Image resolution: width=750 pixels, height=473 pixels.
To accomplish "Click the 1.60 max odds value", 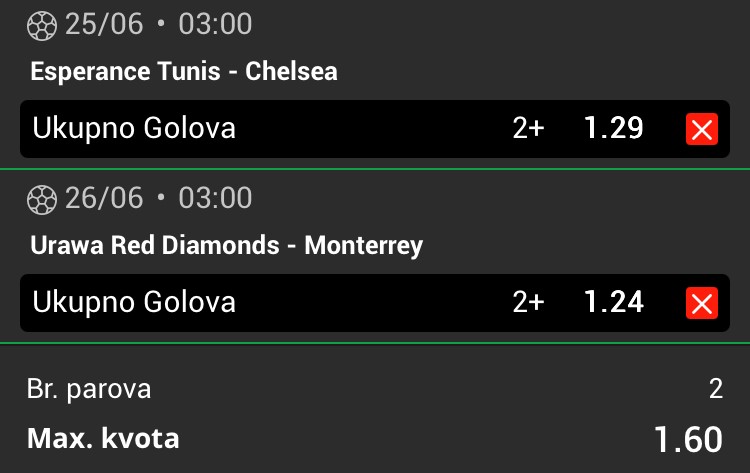I will [688, 439].
